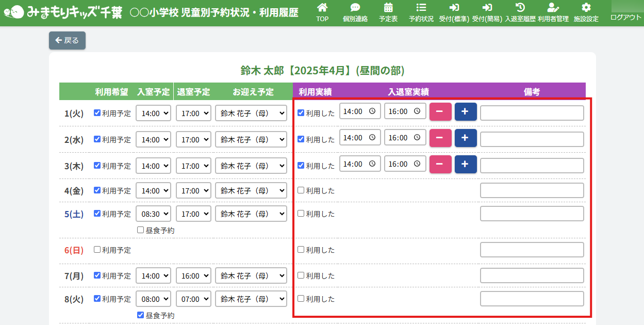Enable 利用予定 for 6(日)
The image size is (644, 325).
pos(97,250)
